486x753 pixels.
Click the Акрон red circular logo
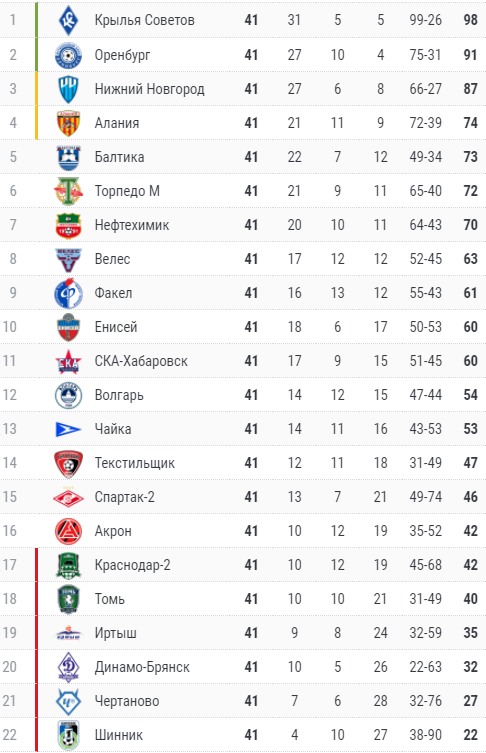pyautogui.click(x=68, y=531)
